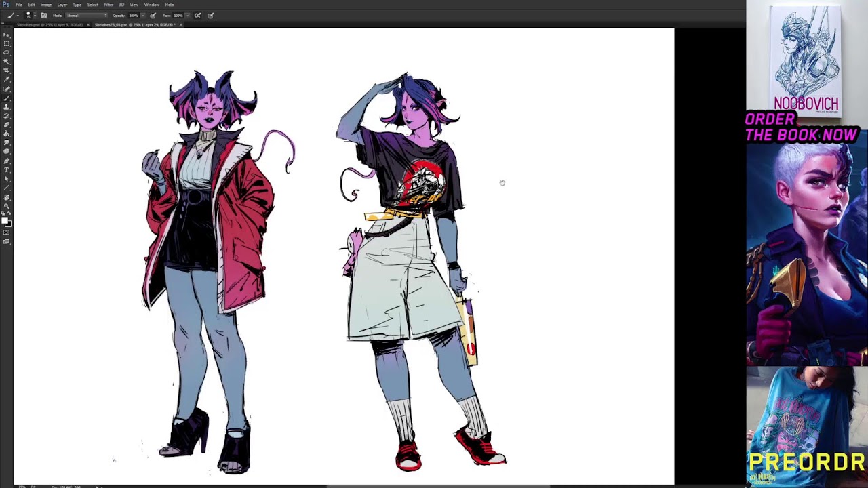Open the Edit menu
This screenshot has height=488, width=868.
pyautogui.click(x=31, y=5)
